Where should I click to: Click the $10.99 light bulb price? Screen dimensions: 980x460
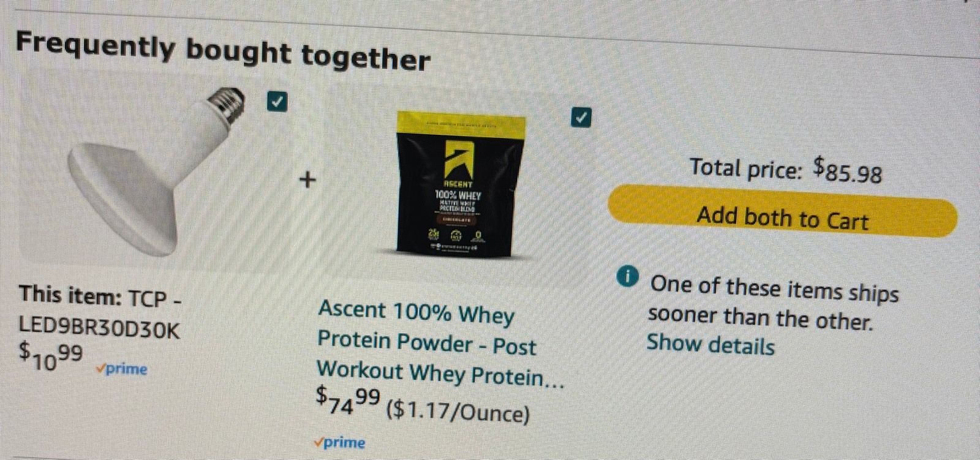click(51, 356)
